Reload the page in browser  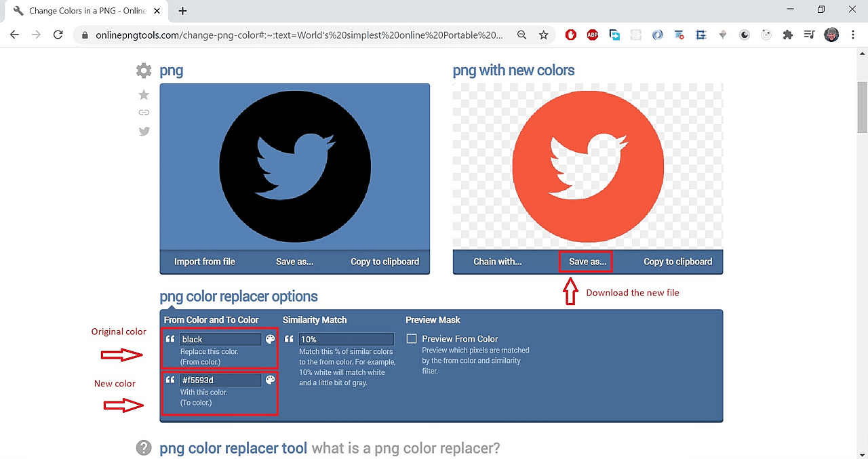(58, 35)
